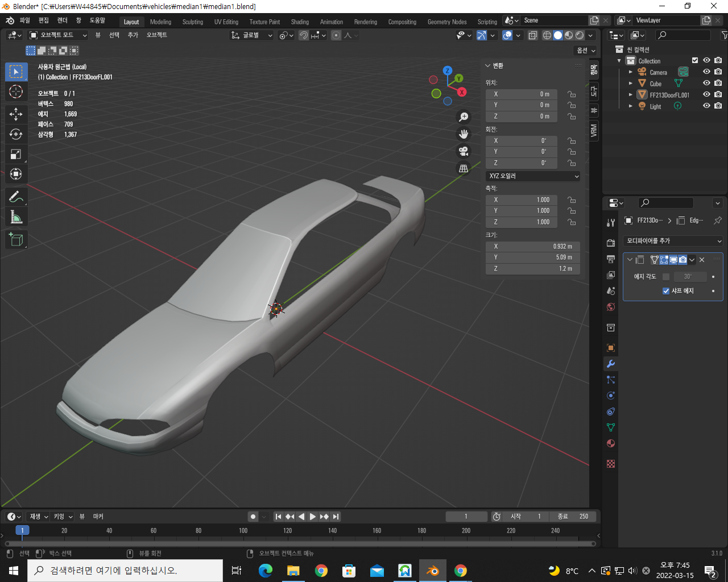This screenshot has width=728, height=582.
Task: Enable the Sharp Edges checkbox
Action: [666, 291]
